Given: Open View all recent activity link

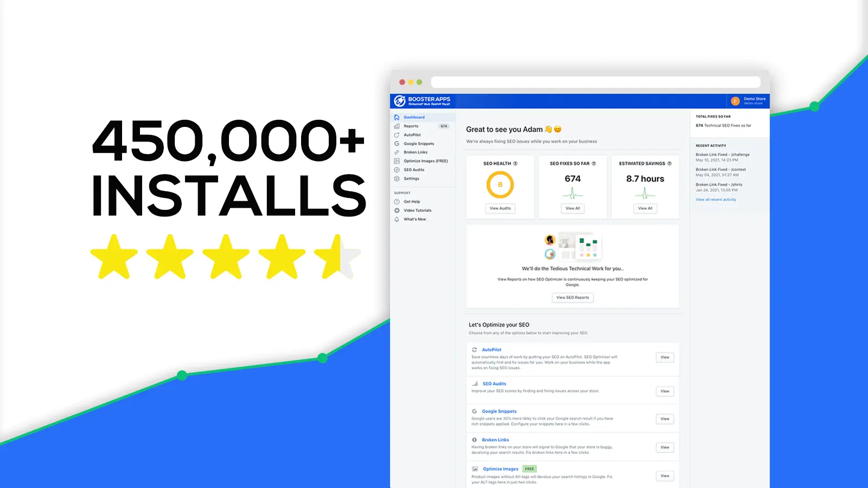Looking at the screenshot, I should [x=716, y=200].
